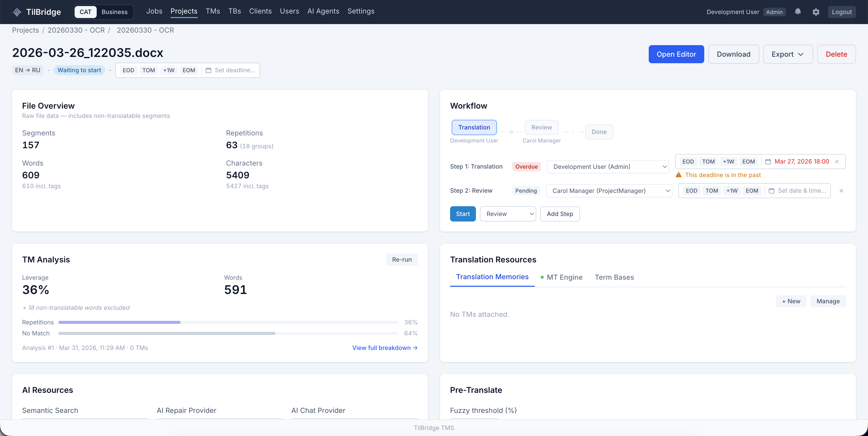This screenshot has height=436, width=868.
Task: Click the deadline-in-the-past warning icon
Action: pos(679,175)
